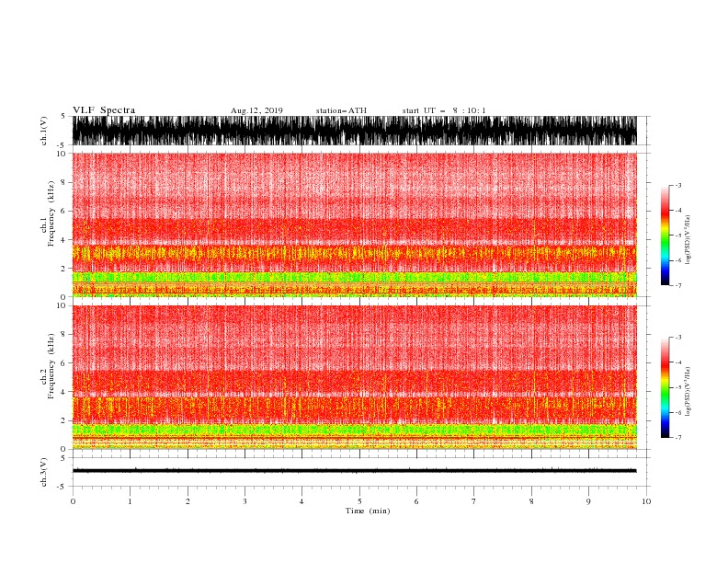This screenshot has width=728, height=563.
Task: Click the ch.2 frequency tick "4"
Action: [x=63, y=392]
